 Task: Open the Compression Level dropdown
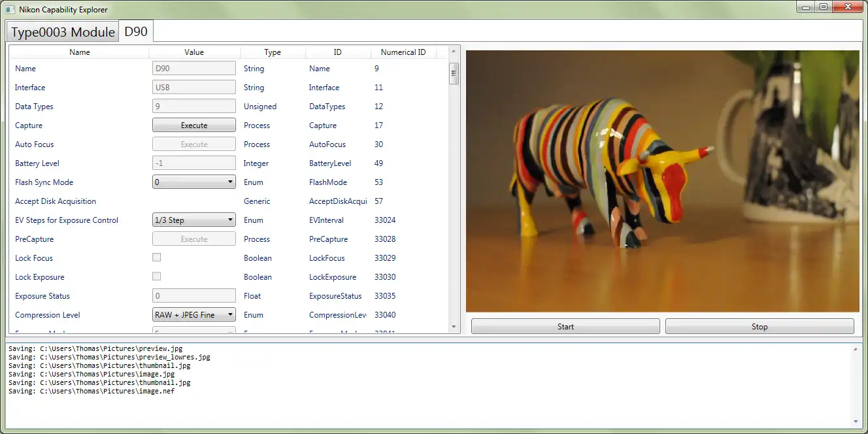tap(194, 314)
